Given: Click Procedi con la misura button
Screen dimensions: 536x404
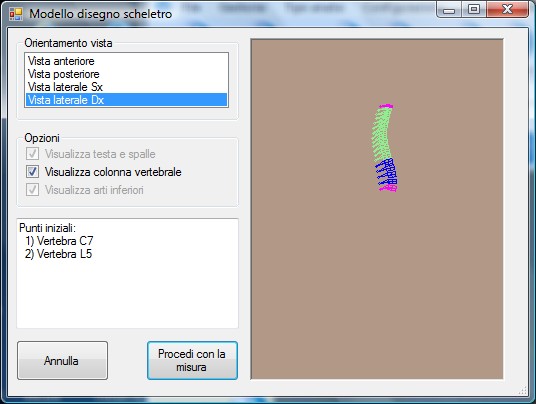Looking at the screenshot, I should (192, 360).
